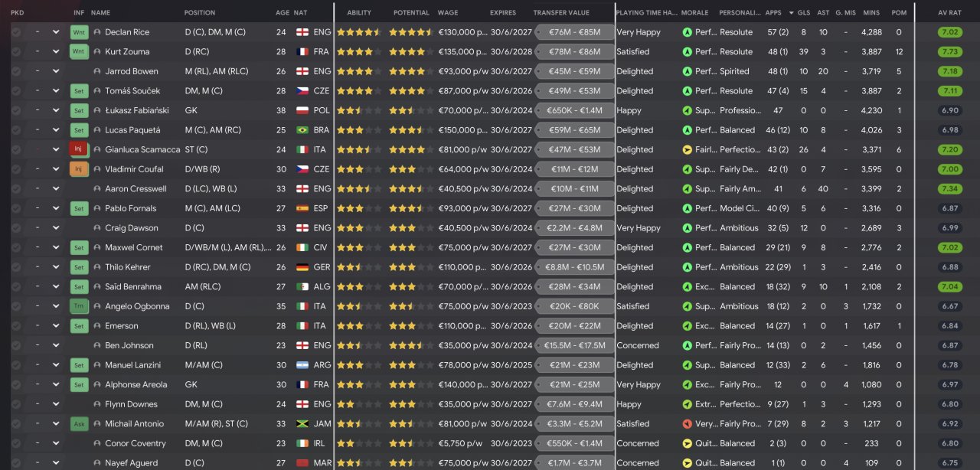Open the role dropdown for Aaron Cresswell
Image resolution: width=980 pixels, height=470 pixels.
[56, 189]
